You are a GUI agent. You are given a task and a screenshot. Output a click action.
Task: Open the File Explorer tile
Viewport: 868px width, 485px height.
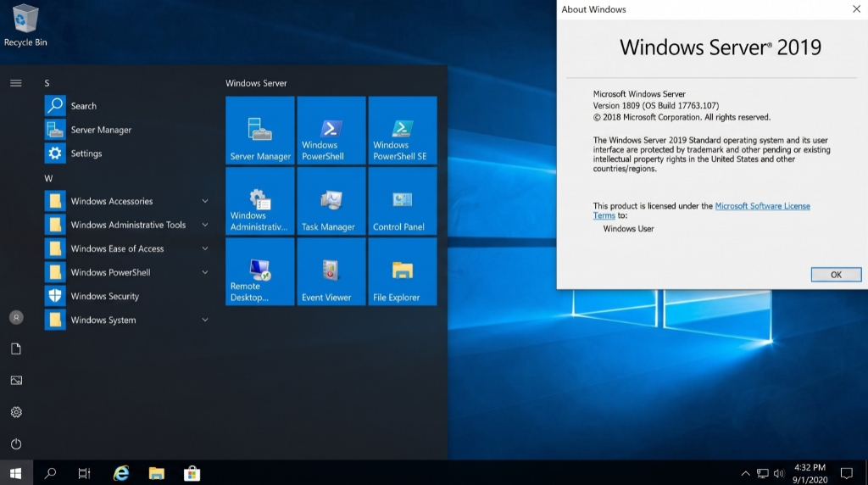403,271
